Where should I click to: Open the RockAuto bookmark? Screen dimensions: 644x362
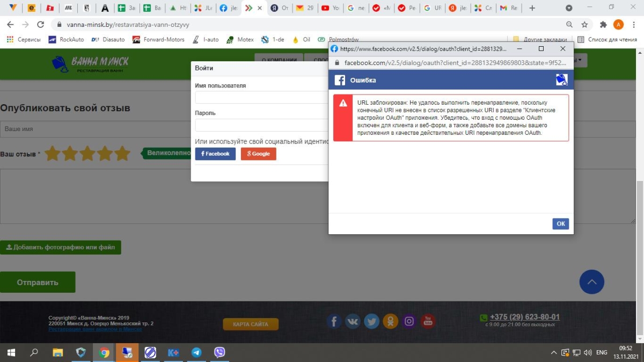point(65,39)
